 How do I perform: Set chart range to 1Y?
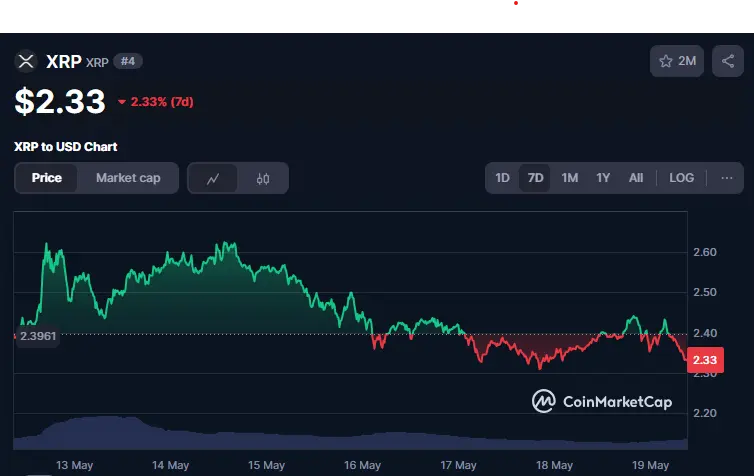click(603, 178)
